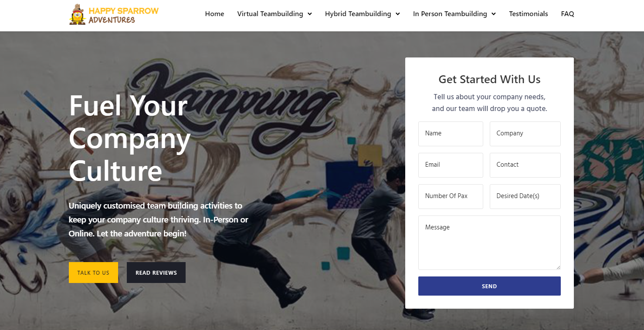The width and height of the screenshot is (644, 330).
Task: Click the sparrow mascot icon in header
Action: click(78, 14)
